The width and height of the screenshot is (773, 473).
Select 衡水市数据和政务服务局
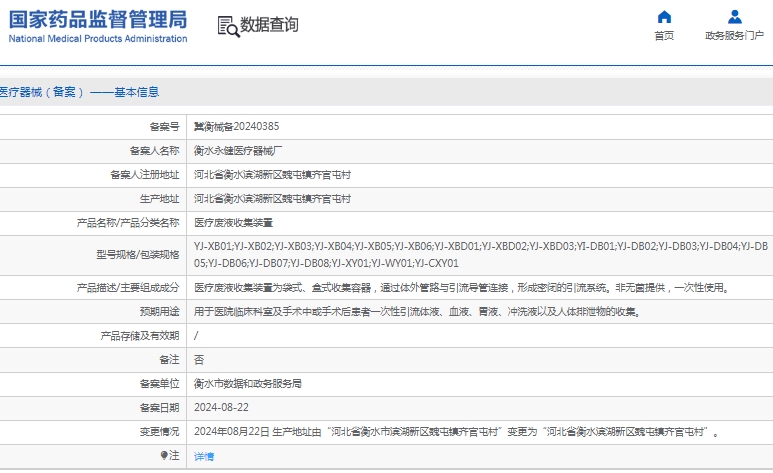point(247,384)
